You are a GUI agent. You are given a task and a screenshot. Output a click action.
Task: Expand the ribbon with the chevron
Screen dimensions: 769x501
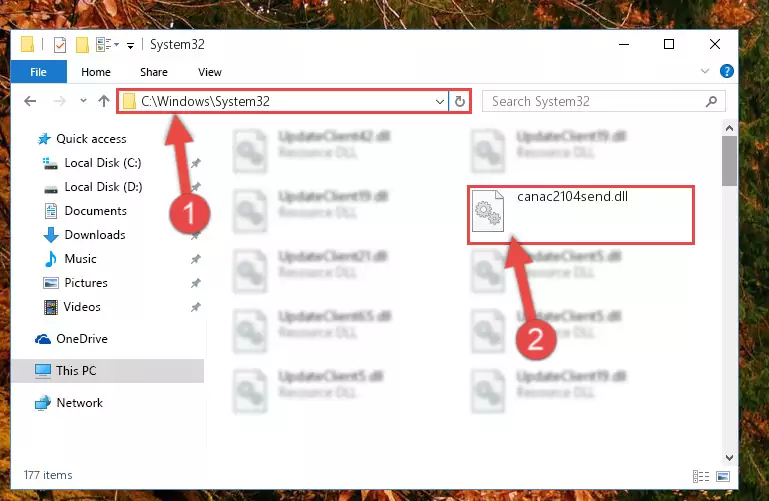pos(705,72)
